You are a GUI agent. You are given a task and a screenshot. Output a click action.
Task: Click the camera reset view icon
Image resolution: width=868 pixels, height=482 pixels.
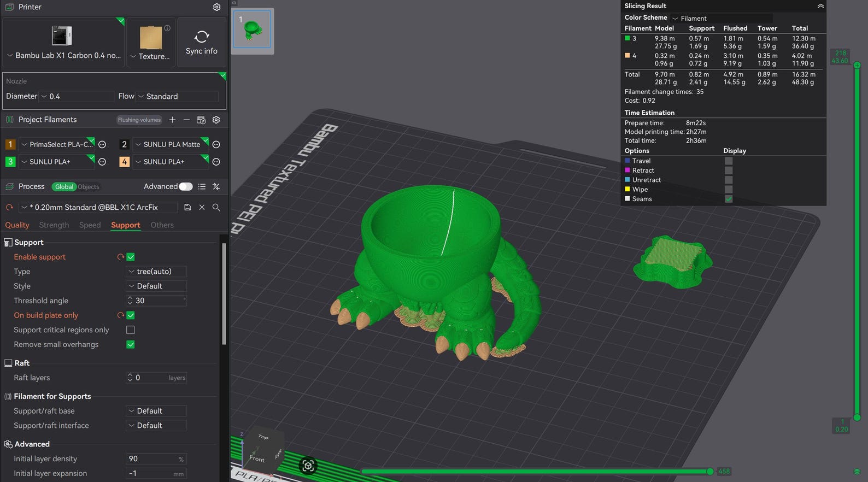point(308,466)
